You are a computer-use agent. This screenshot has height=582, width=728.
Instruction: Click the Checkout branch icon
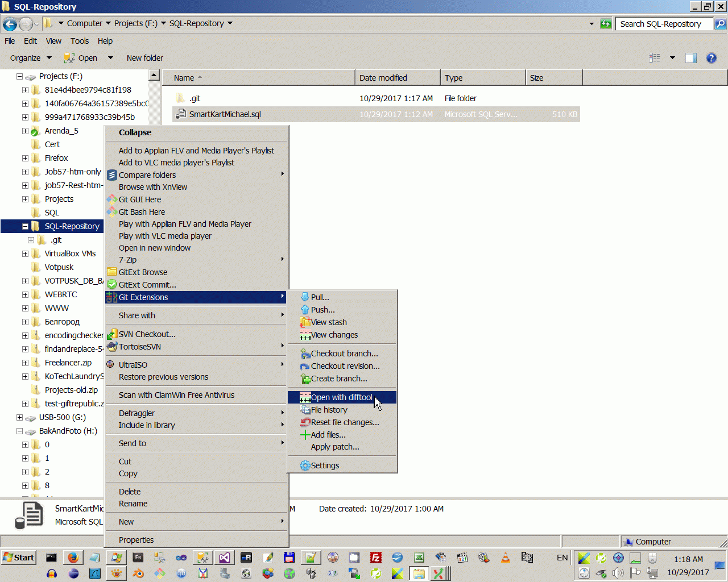point(305,354)
